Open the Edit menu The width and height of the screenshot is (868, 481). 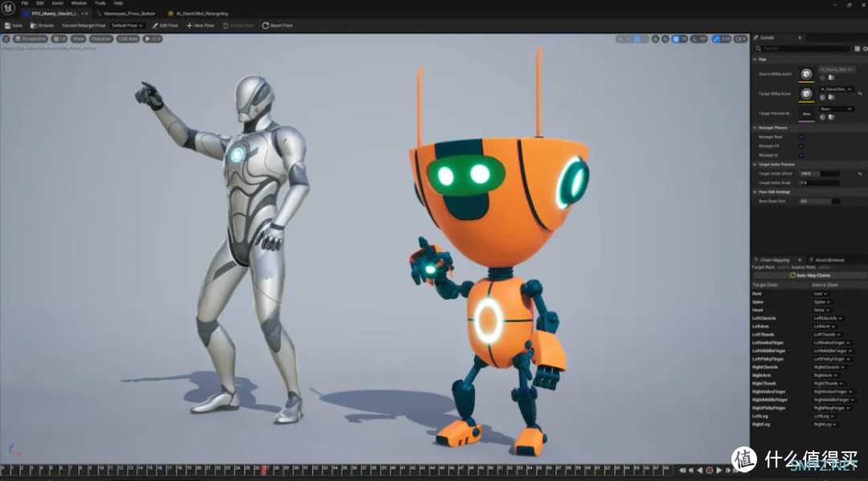click(x=40, y=3)
